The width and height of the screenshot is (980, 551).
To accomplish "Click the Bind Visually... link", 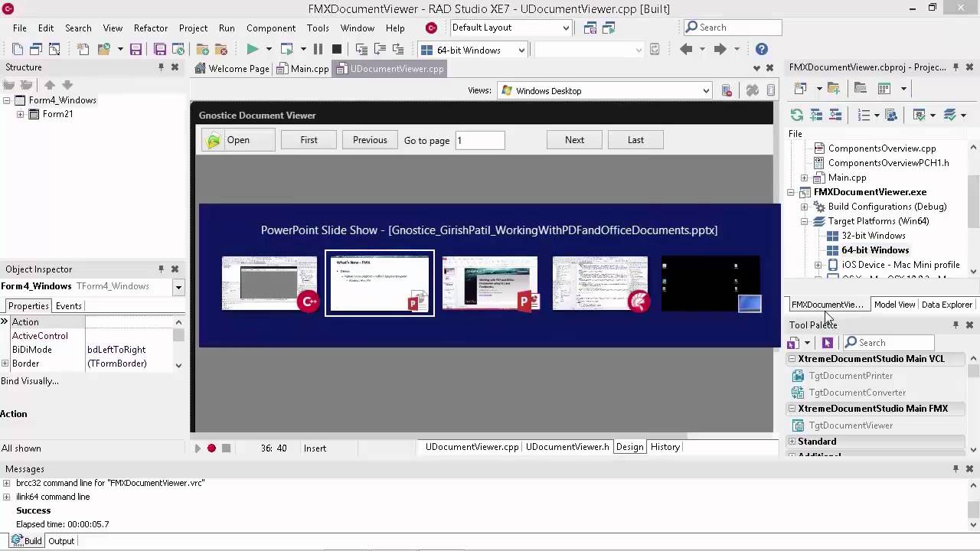I will (30, 381).
